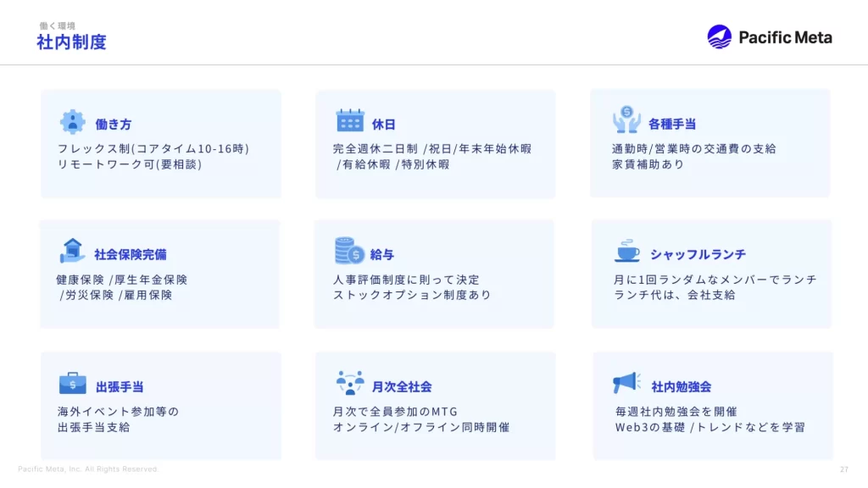Click the calendar icon next to 休日

tap(349, 121)
